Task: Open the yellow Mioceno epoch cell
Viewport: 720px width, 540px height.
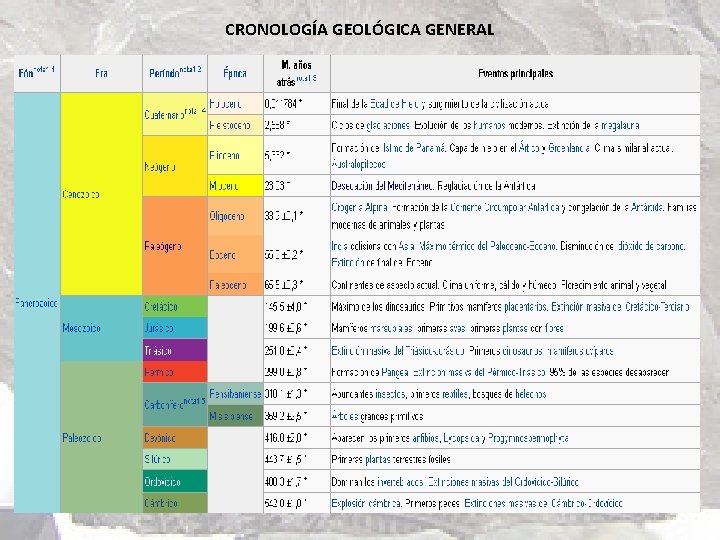Action: click(x=235, y=186)
